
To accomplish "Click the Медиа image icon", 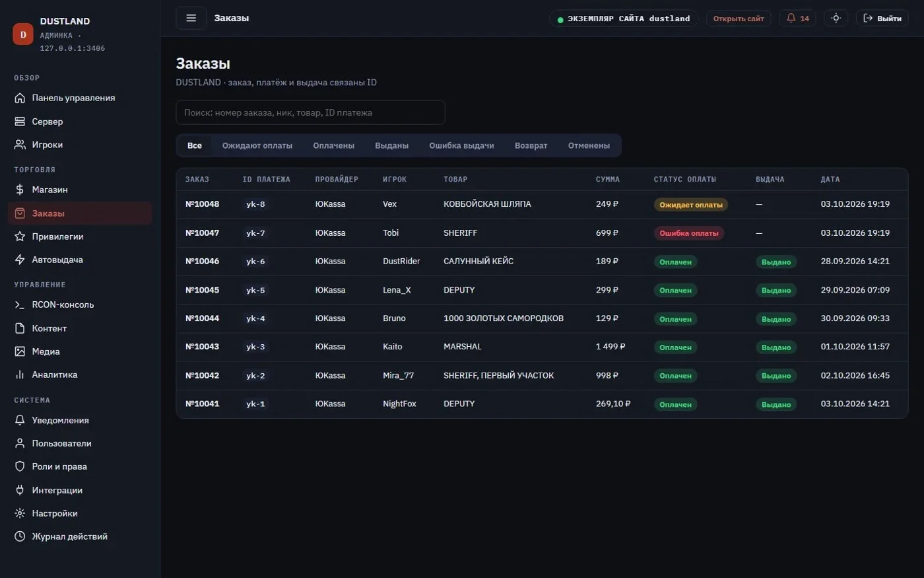I will [20, 351].
